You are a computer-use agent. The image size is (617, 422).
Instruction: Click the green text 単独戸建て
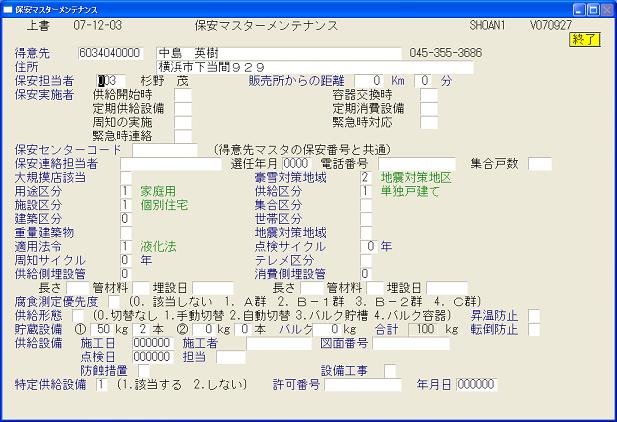pyautogui.click(x=410, y=191)
